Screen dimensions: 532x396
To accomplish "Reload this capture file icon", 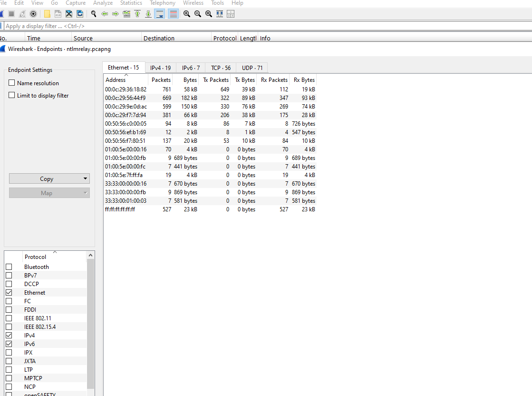I will tap(80, 14).
